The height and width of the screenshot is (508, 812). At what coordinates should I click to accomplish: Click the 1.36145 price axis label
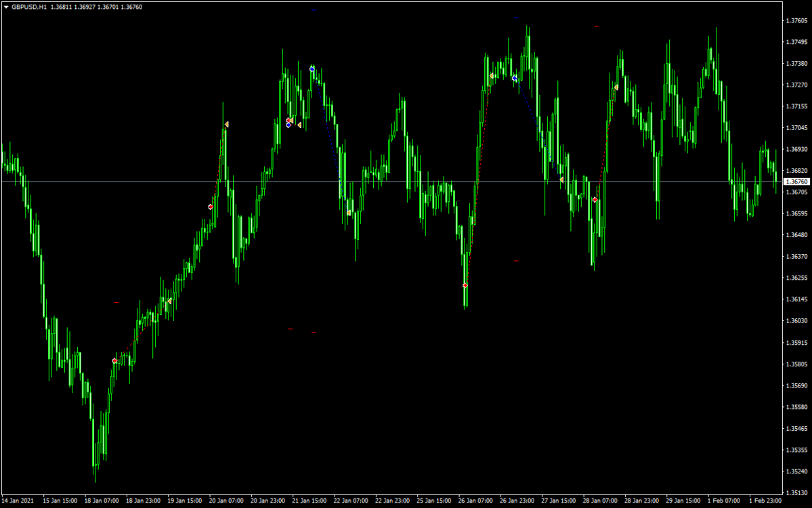tap(796, 299)
